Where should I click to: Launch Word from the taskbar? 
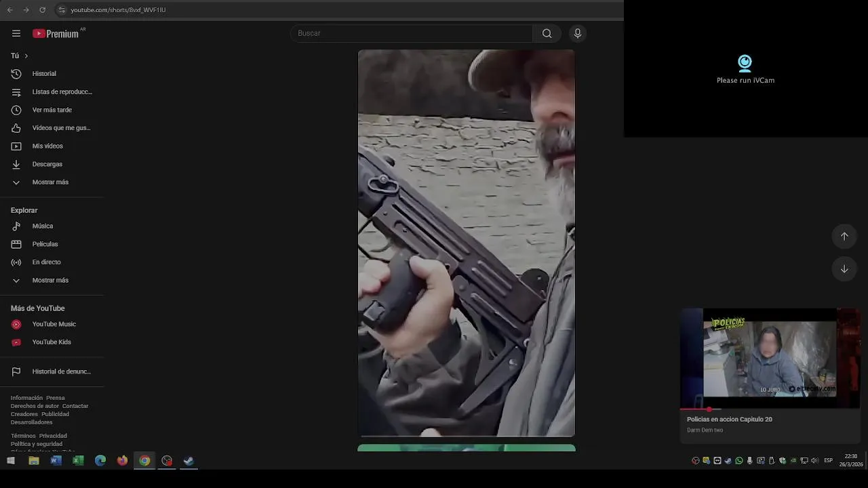click(x=56, y=461)
